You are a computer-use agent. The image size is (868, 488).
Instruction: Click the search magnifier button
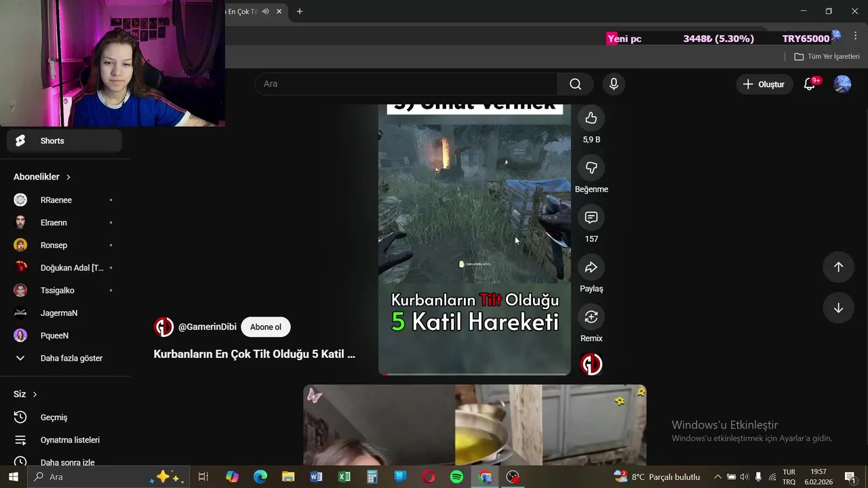(575, 84)
